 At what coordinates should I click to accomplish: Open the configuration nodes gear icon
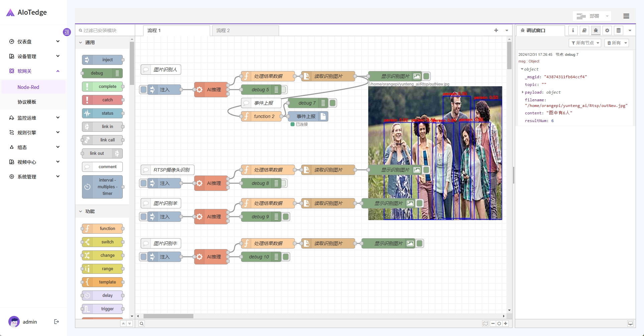(607, 30)
